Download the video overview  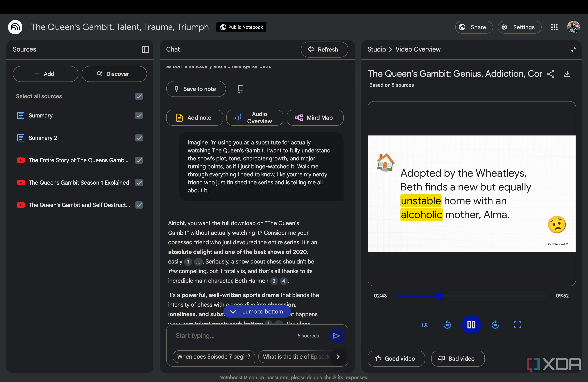click(567, 74)
